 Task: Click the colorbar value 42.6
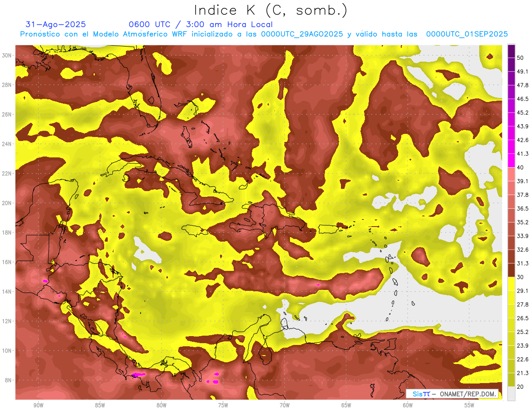pyautogui.click(x=522, y=140)
